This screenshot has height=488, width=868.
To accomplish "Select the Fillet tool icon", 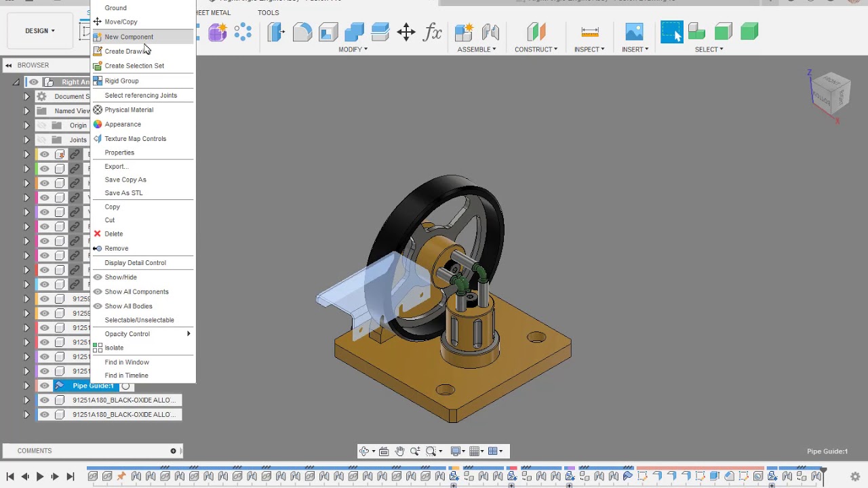I will coord(302,32).
